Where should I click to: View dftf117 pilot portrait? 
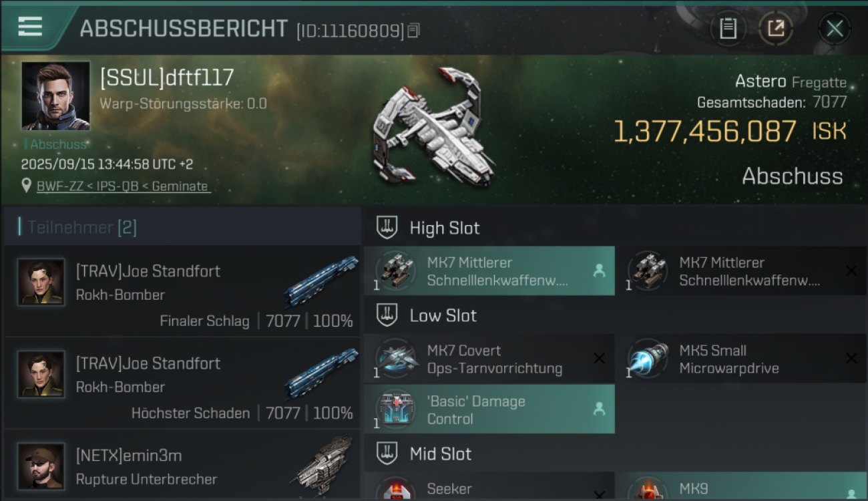pos(56,96)
